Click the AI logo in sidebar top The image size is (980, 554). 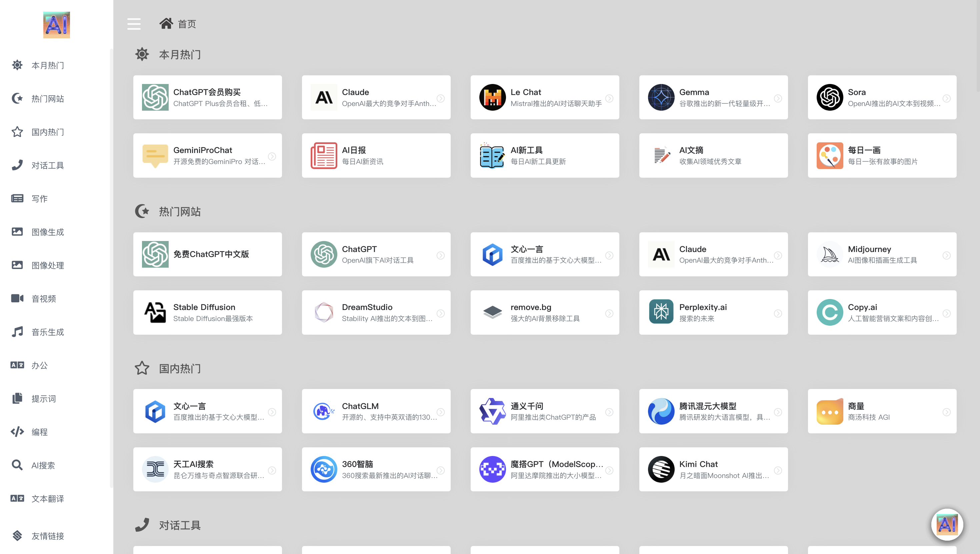[x=56, y=25]
